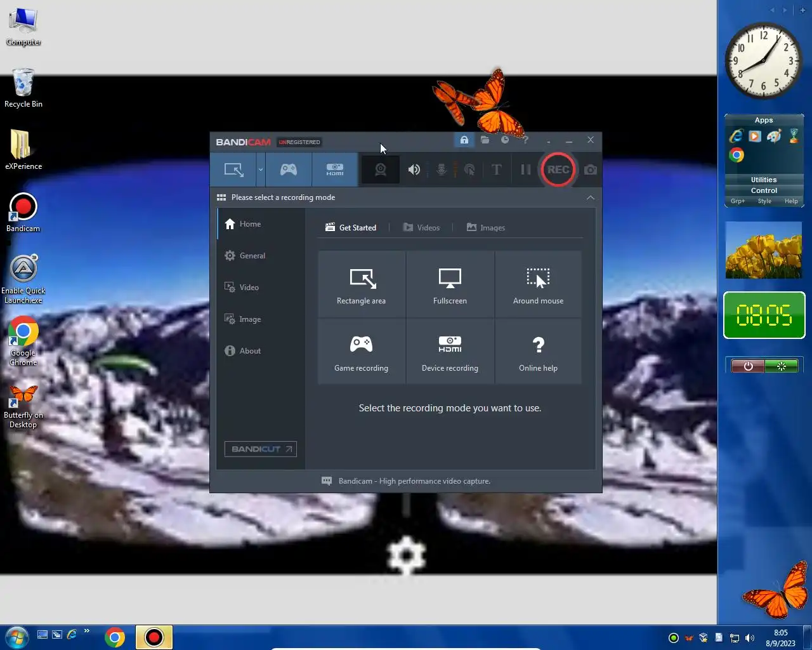Click the Recycle Bin desktop icon
This screenshot has width=812, height=650.
tap(23, 88)
